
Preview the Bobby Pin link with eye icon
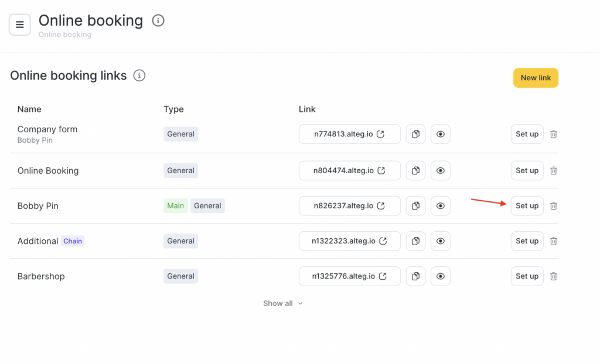pos(440,206)
